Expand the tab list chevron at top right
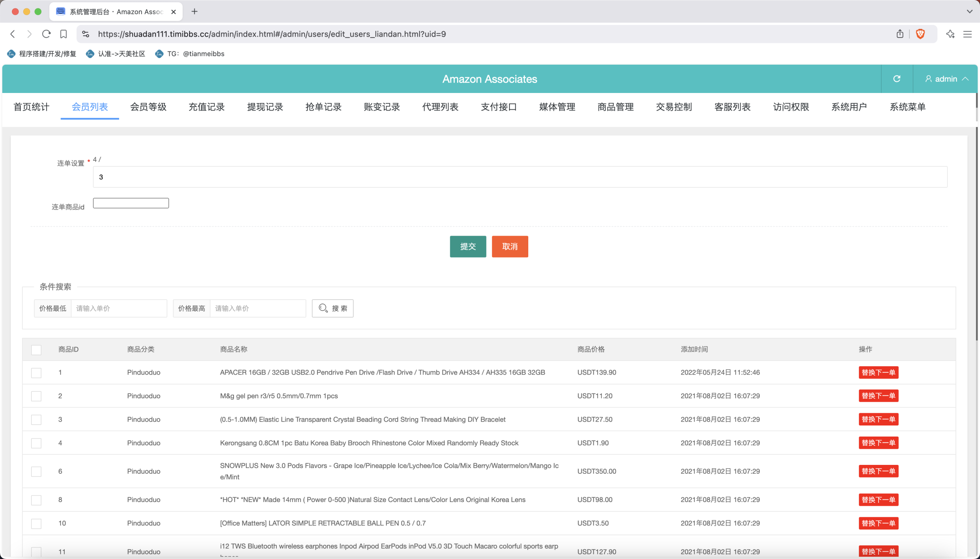980x559 pixels. pos(969,11)
